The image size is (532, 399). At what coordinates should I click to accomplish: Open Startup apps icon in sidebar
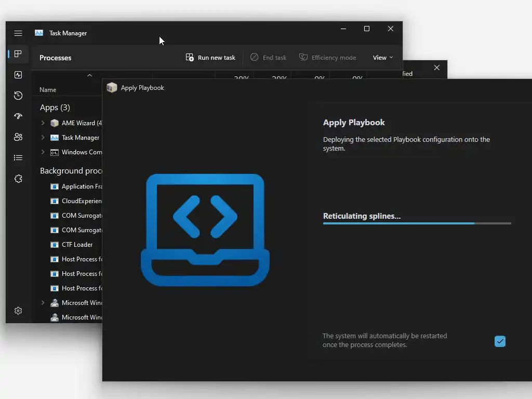pyautogui.click(x=18, y=116)
